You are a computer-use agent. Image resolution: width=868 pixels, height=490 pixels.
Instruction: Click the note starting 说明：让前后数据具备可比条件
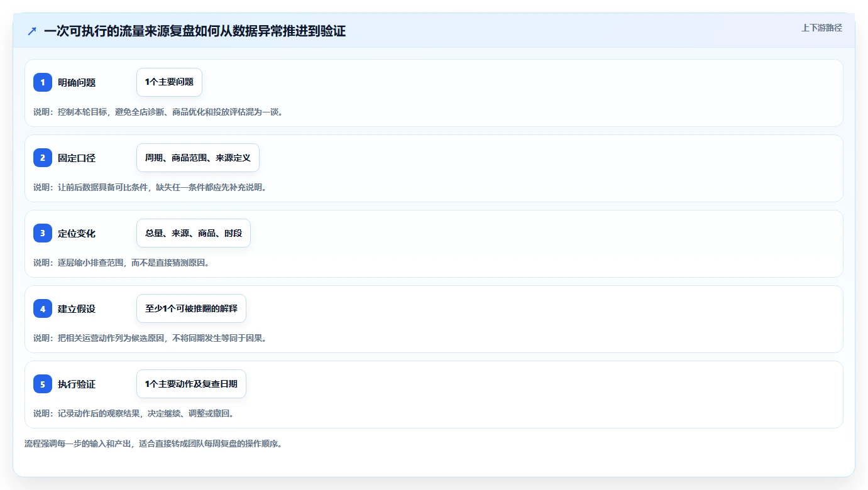[x=150, y=187]
